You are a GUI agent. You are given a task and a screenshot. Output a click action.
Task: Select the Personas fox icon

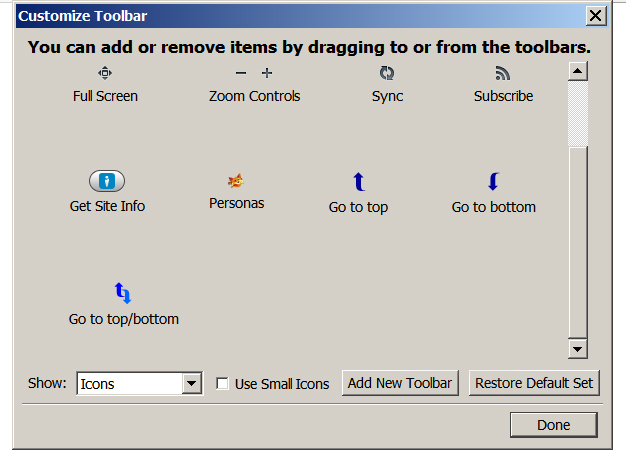236,181
